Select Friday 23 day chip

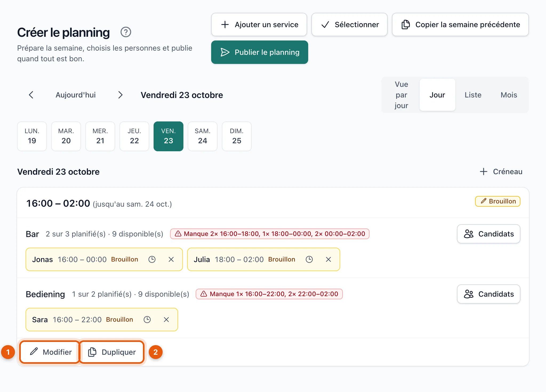click(168, 136)
